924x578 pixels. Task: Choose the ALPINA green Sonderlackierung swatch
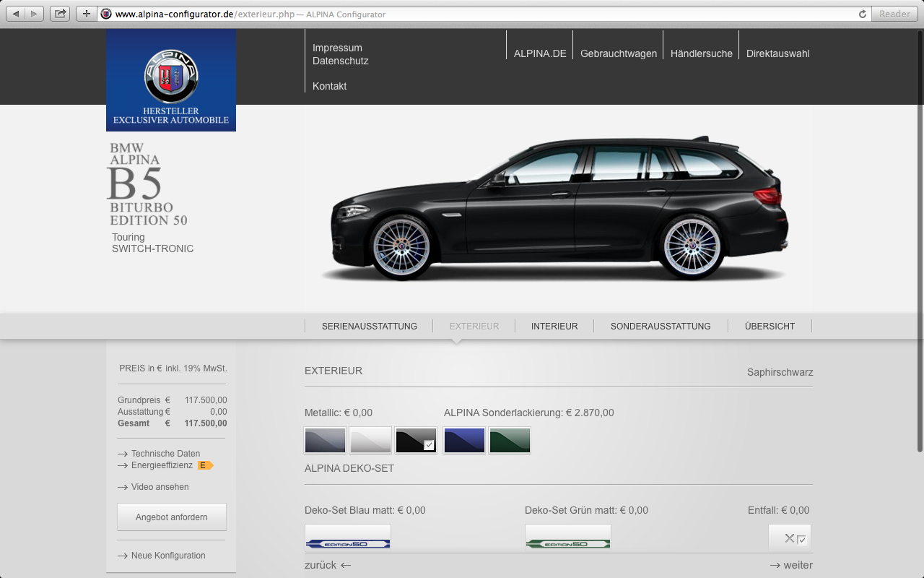[x=510, y=440]
